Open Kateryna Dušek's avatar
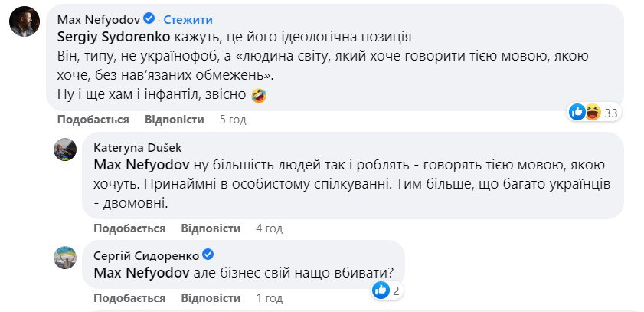Screen dimensions: 644x312 [x=64, y=149]
